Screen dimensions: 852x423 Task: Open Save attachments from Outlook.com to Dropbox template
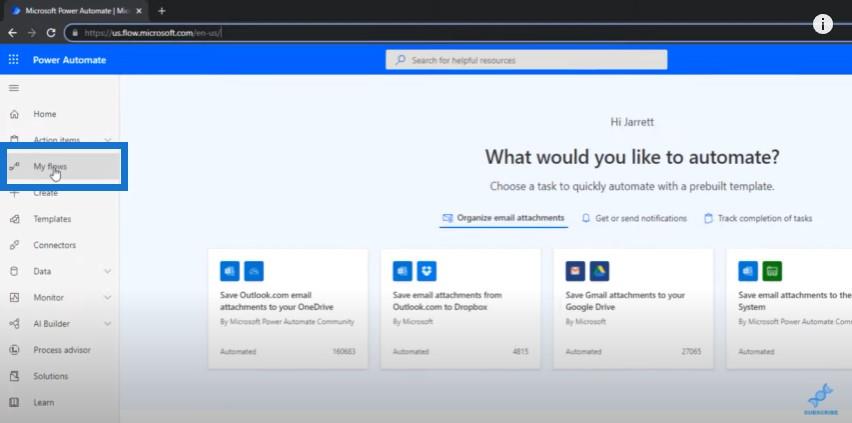pyautogui.click(x=460, y=309)
